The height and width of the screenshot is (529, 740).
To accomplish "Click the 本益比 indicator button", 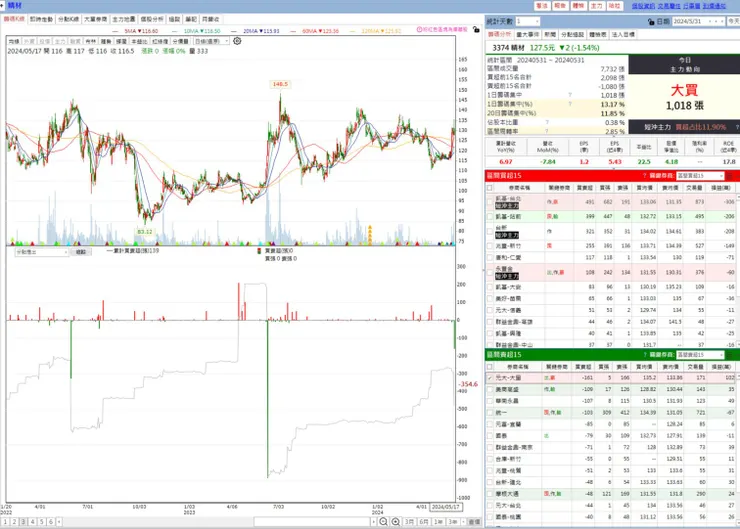I will click(139, 42).
